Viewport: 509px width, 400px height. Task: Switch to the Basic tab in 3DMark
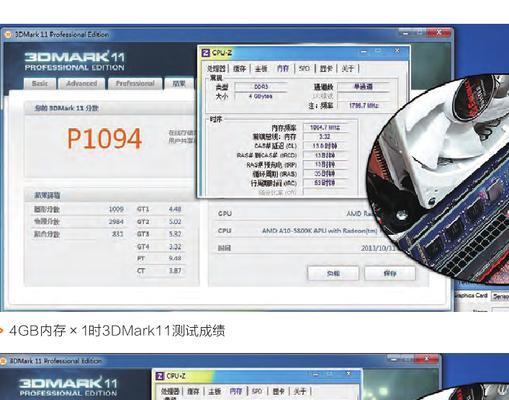tap(40, 83)
